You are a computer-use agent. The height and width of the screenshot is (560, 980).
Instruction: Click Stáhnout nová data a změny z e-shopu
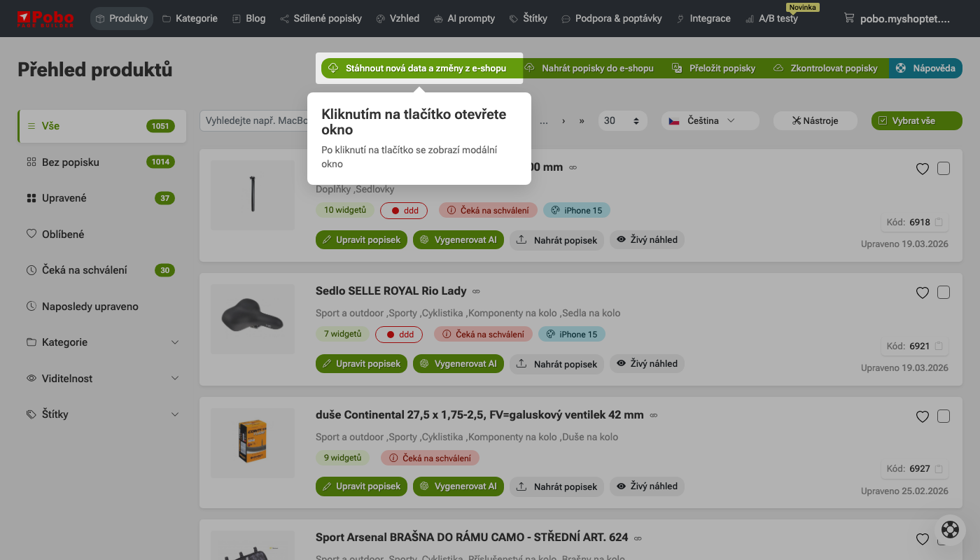[422, 68]
